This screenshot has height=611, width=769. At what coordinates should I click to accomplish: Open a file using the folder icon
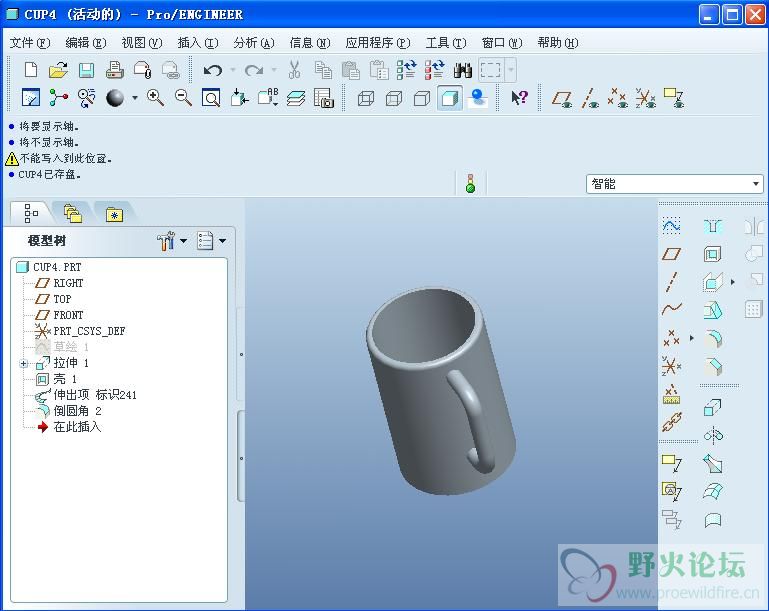click(58, 70)
